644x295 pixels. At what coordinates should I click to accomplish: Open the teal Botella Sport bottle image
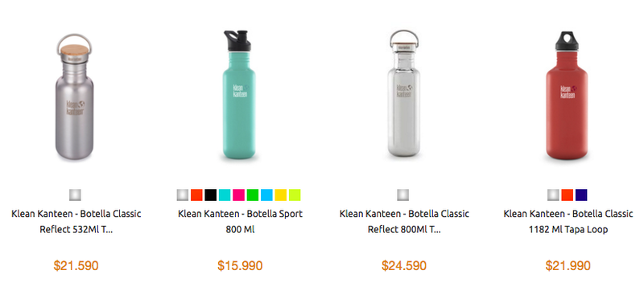point(239,95)
